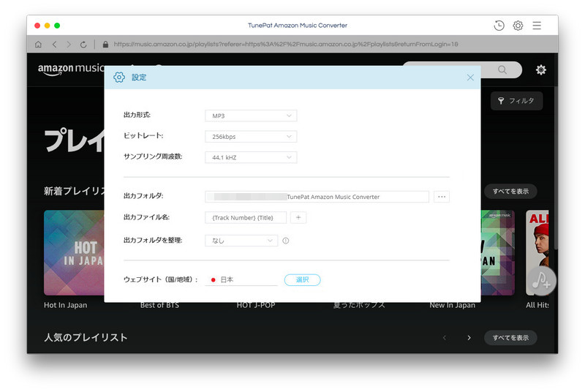Image resolution: width=585 pixels, height=392 pixels.
Task: Open the conversion history clock icon
Action: [x=499, y=26]
